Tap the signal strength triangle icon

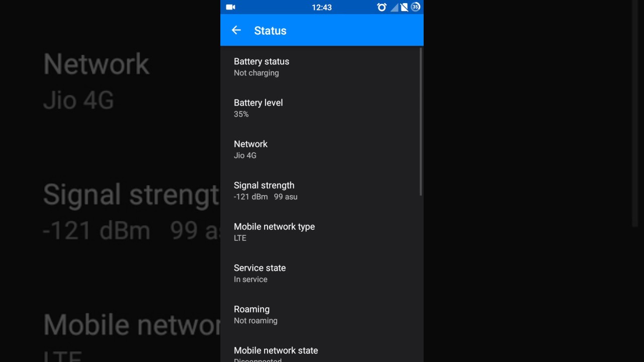click(x=394, y=7)
